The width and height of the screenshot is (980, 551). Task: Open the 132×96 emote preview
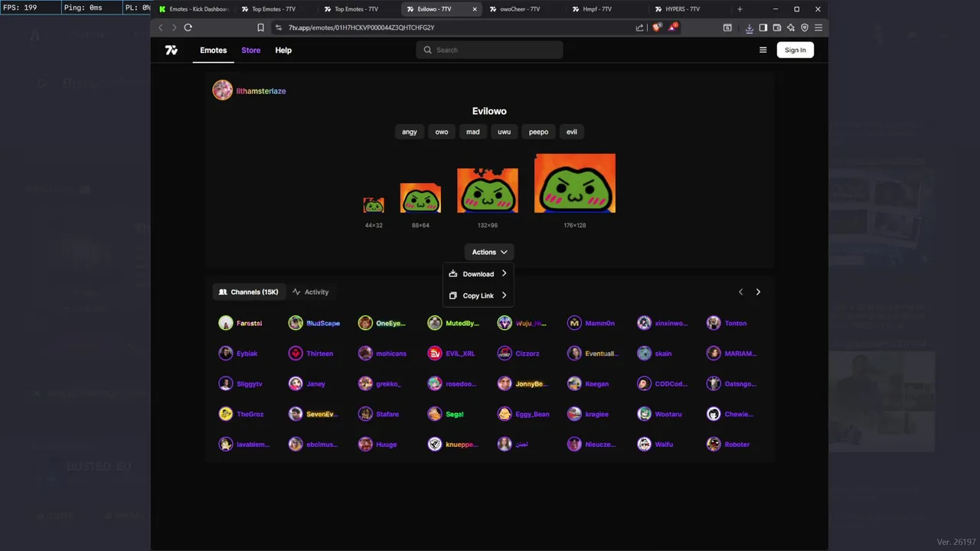[x=488, y=191]
